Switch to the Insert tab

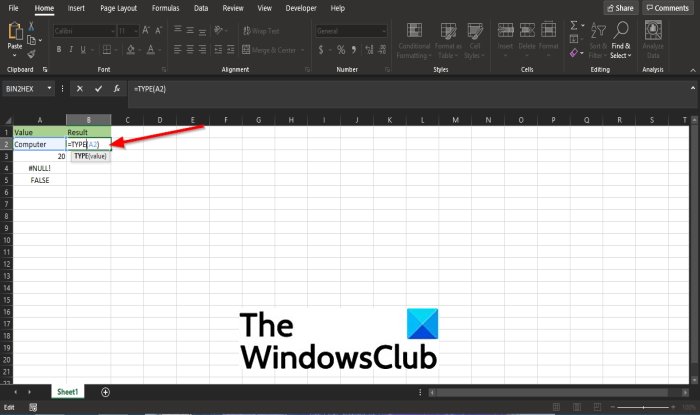[x=76, y=8]
